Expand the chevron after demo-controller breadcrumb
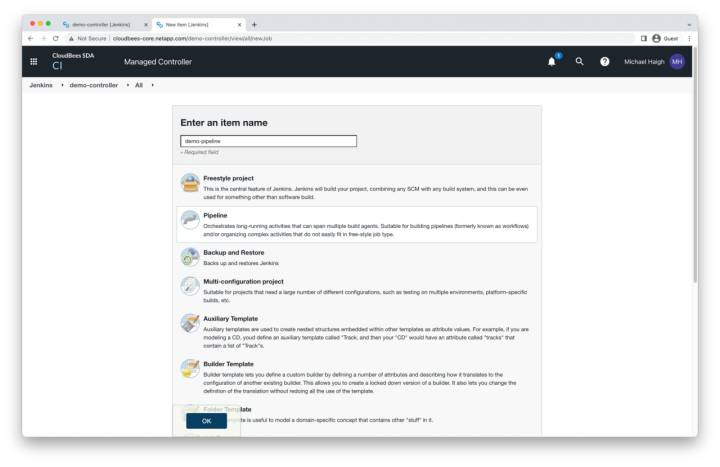The image size is (720, 467). [127, 85]
